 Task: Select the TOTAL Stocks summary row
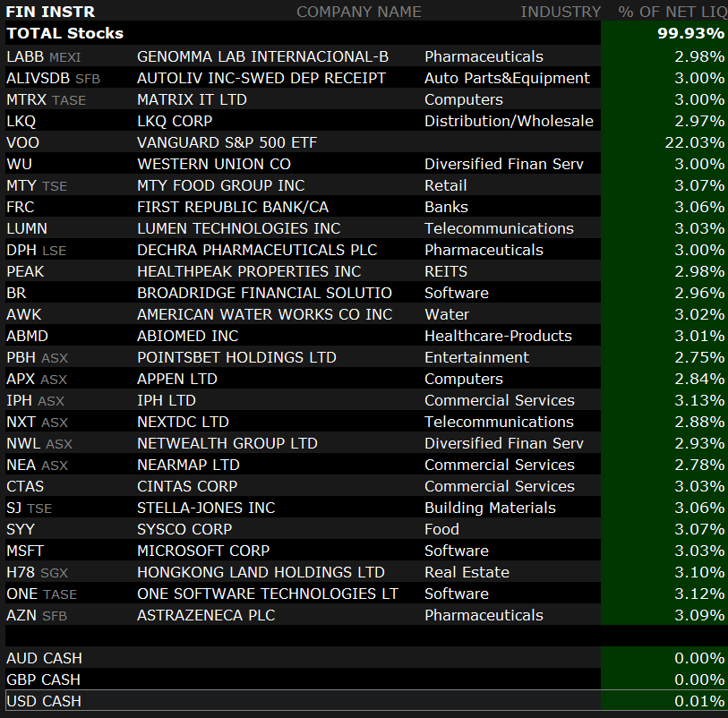(366, 33)
